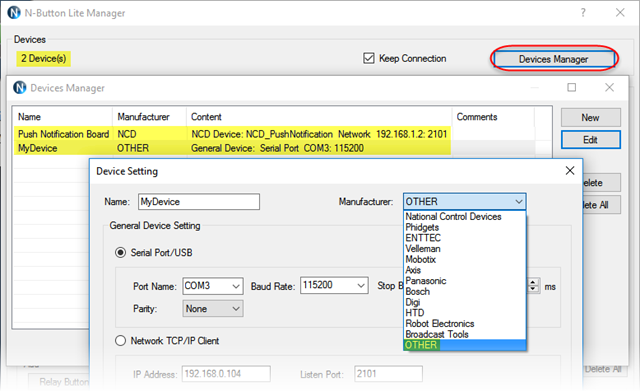The height and width of the screenshot is (392, 640).
Task: Choose OTHER from manufacturer list
Action: [464, 345]
